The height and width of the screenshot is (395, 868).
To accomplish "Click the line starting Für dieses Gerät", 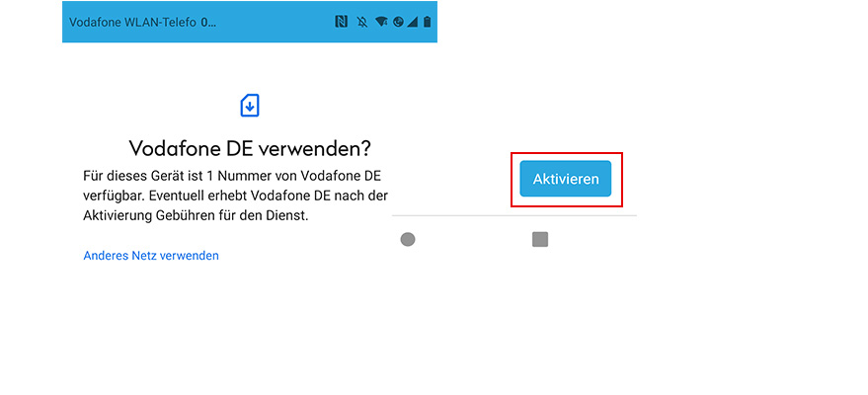I will pyautogui.click(x=232, y=177).
